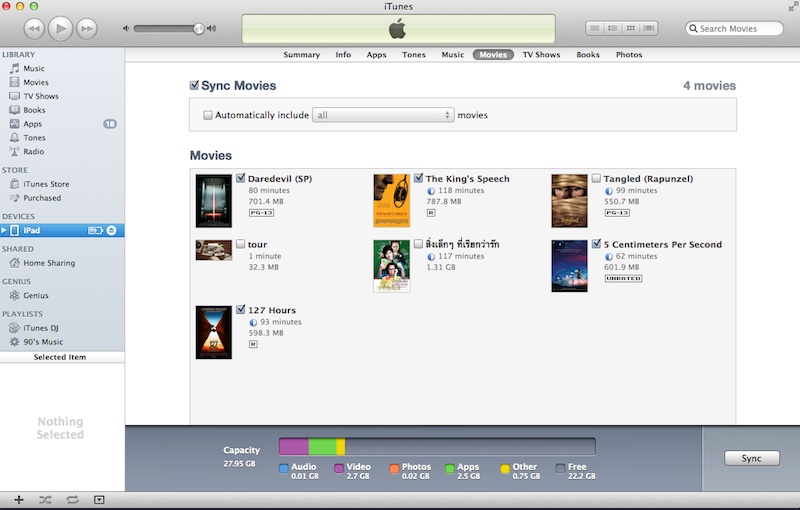
Task: Click the Search Movies field
Action: 734,29
